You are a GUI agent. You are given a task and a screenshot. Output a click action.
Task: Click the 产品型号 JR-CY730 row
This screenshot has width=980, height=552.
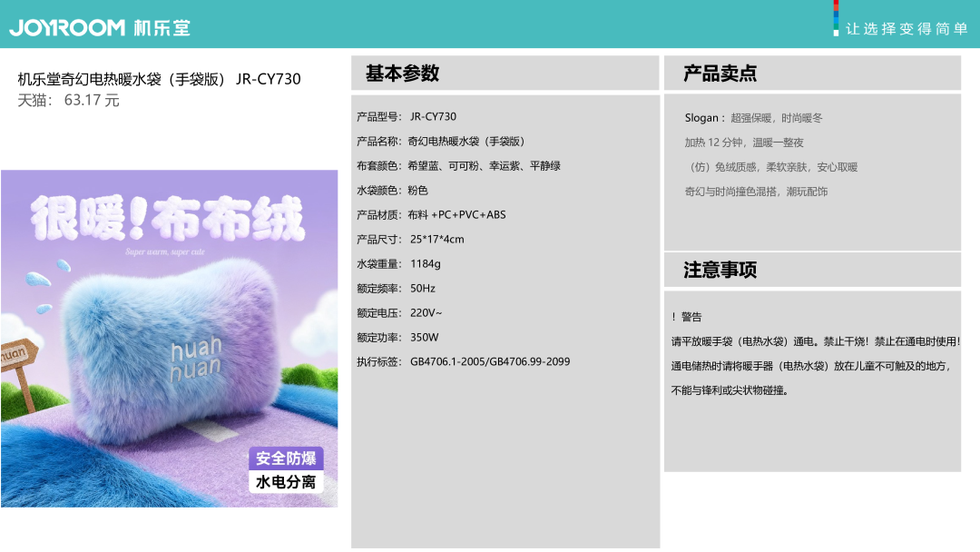(407, 116)
